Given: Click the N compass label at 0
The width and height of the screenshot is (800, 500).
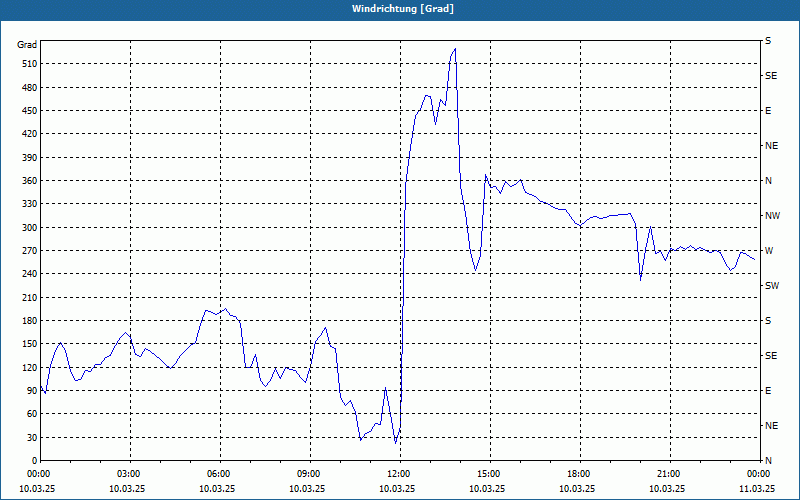Looking at the screenshot, I should point(768,461).
